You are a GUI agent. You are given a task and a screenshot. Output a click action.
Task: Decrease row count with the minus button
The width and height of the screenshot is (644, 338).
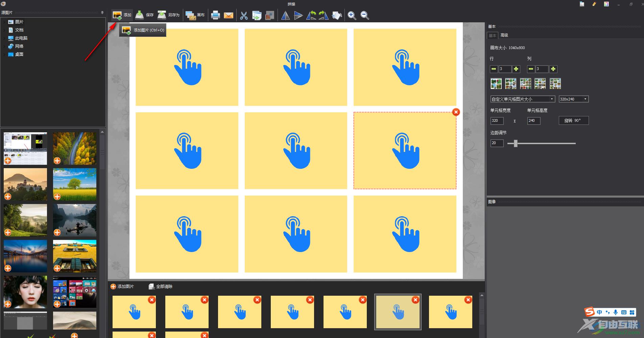(x=494, y=69)
